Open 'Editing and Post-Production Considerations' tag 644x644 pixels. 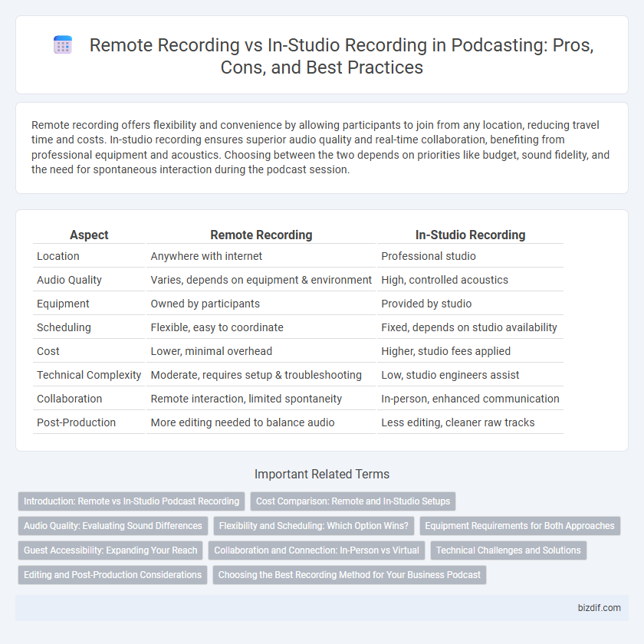point(113,574)
